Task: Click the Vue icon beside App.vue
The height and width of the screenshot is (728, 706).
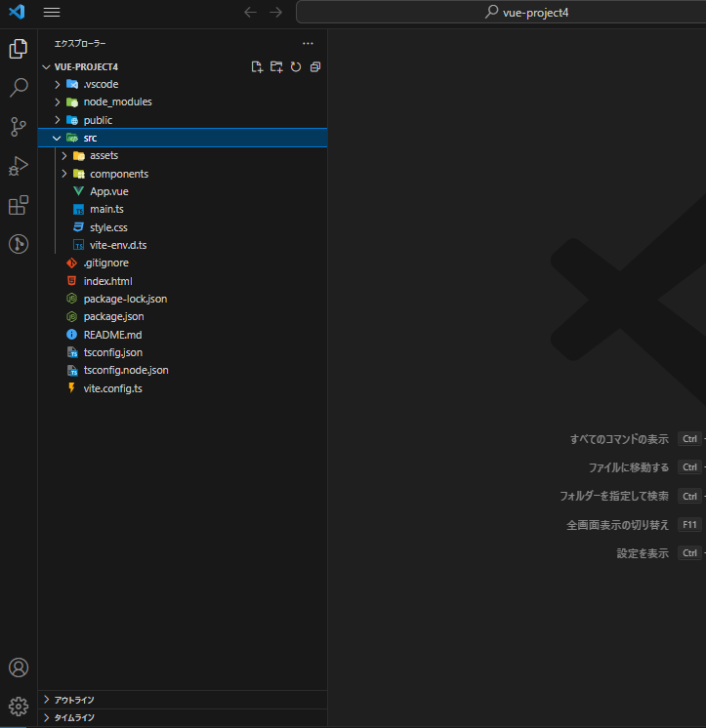Action: coord(78,191)
